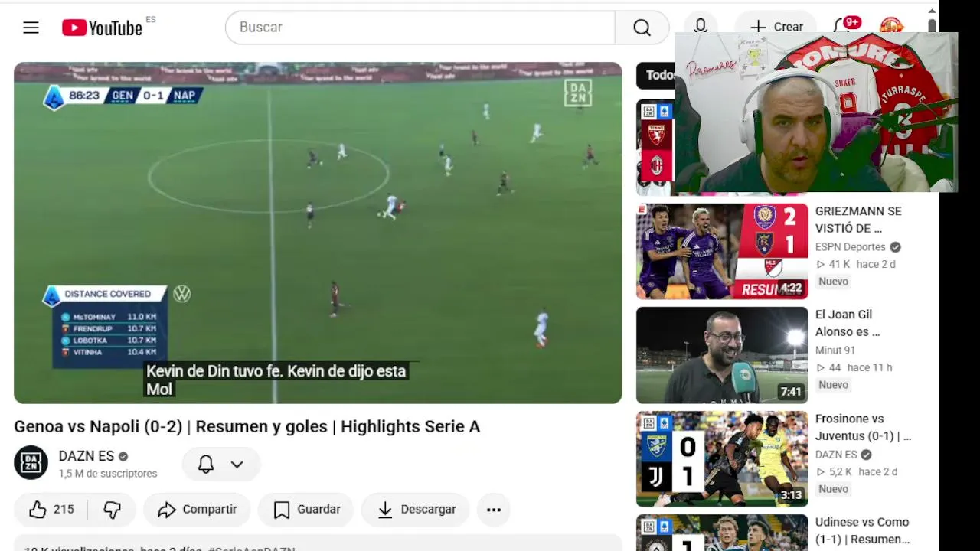
Task: Visit the ESPN Deportes channel
Action: (x=851, y=247)
